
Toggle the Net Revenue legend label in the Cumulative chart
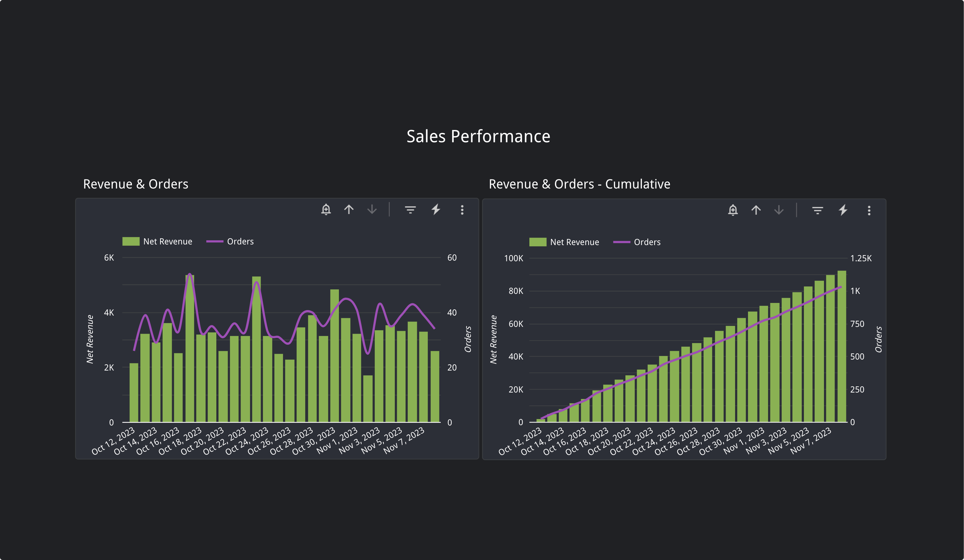pyautogui.click(x=574, y=242)
